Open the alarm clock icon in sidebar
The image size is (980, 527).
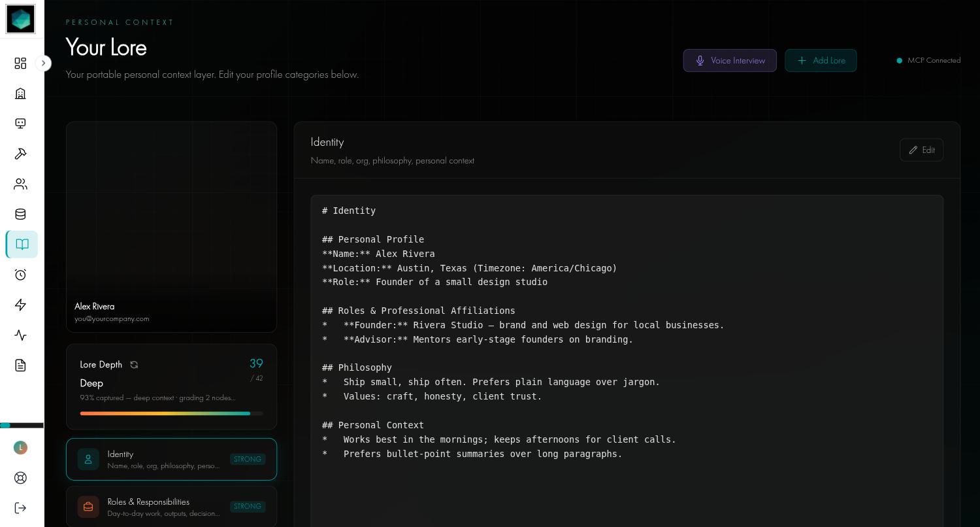(20, 275)
